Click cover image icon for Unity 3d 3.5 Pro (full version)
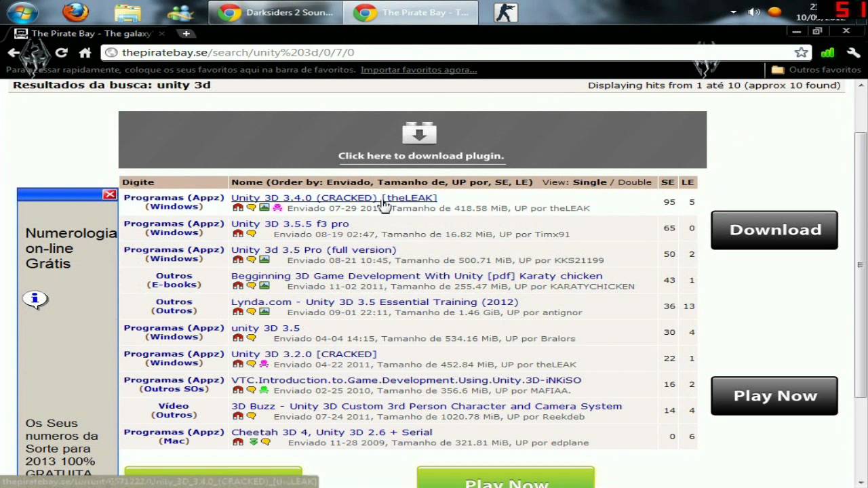 pyautogui.click(x=264, y=260)
